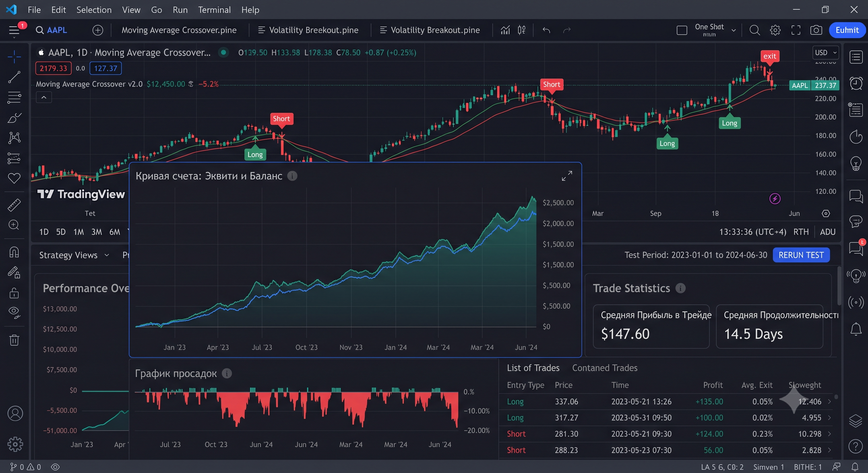Select the 5D timeframe

tap(61, 232)
